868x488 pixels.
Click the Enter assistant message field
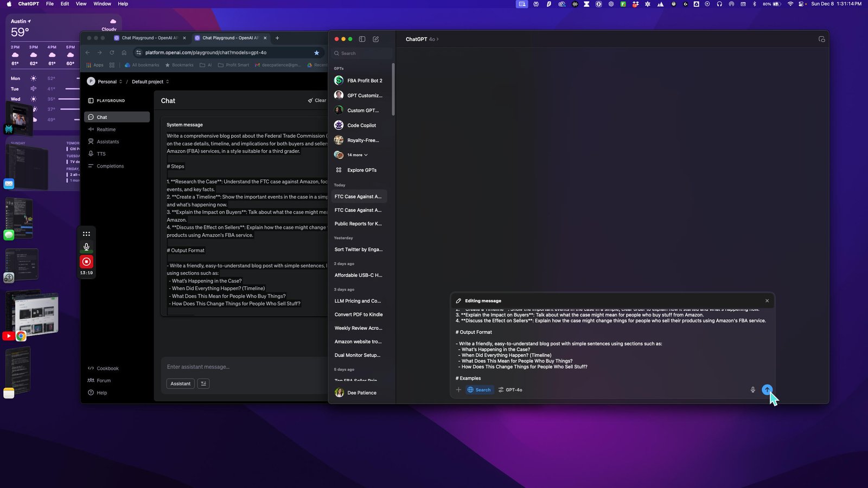[x=244, y=367]
